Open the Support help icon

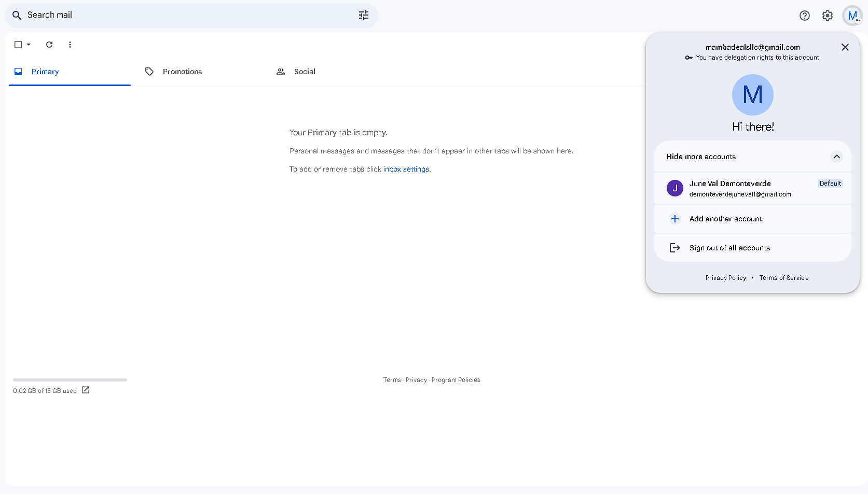pos(805,16)
